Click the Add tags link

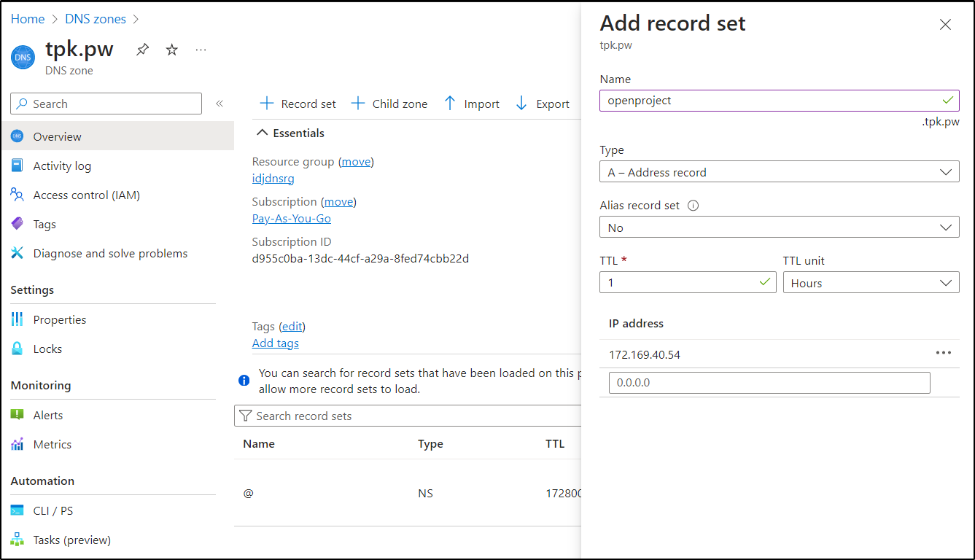pos(276,343)
